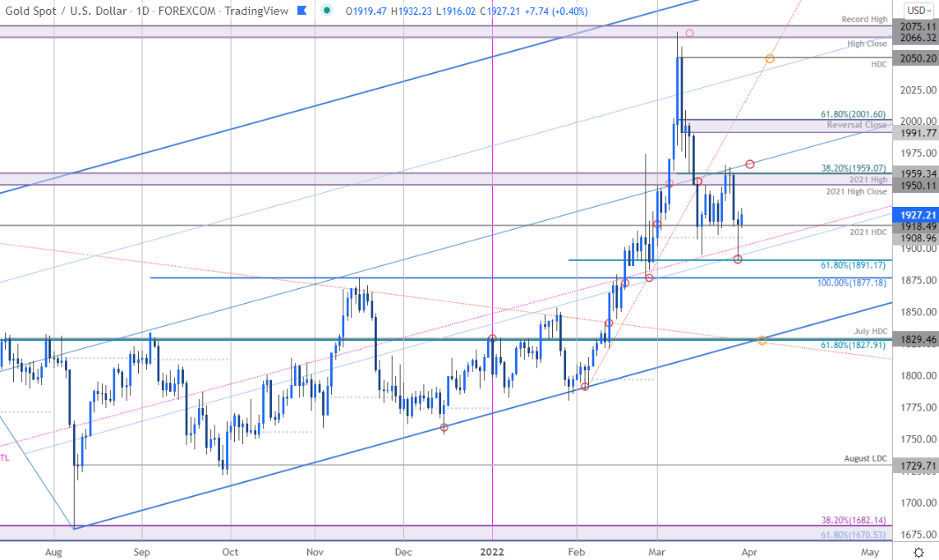Click the 2022 label on time axis

[x=491, y=552]
